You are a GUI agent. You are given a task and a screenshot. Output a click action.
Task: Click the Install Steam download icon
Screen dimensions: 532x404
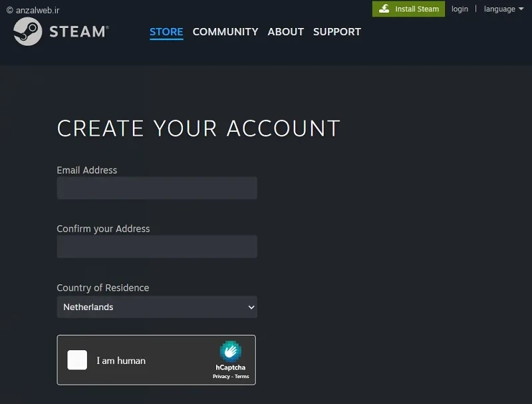click(x=384, y=9)
